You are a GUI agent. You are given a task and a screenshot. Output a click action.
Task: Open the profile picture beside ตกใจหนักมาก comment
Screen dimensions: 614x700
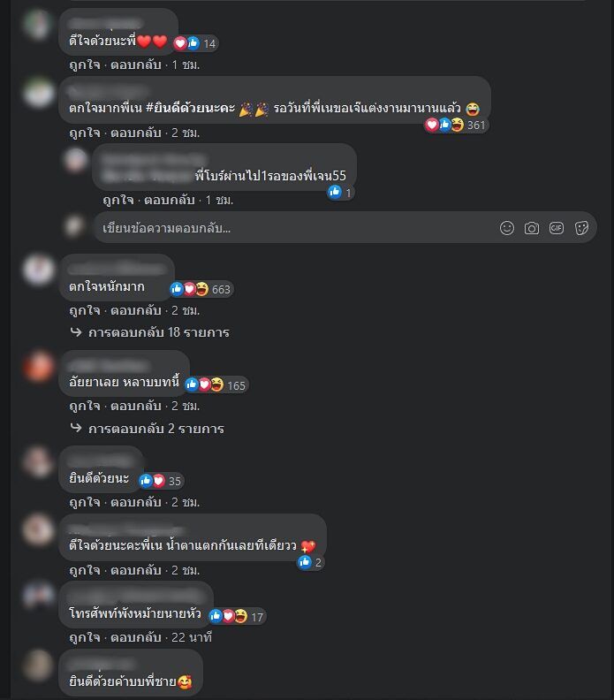[x=39, y=270]
